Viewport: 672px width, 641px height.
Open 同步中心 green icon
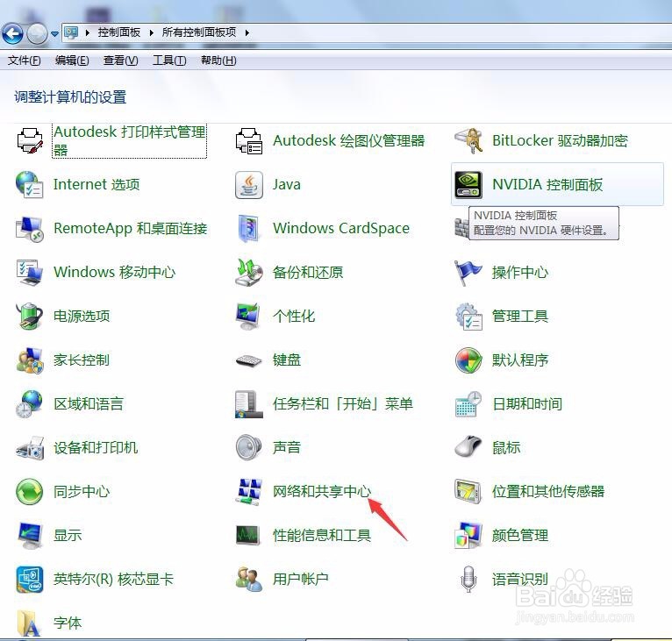coord(30,491)
